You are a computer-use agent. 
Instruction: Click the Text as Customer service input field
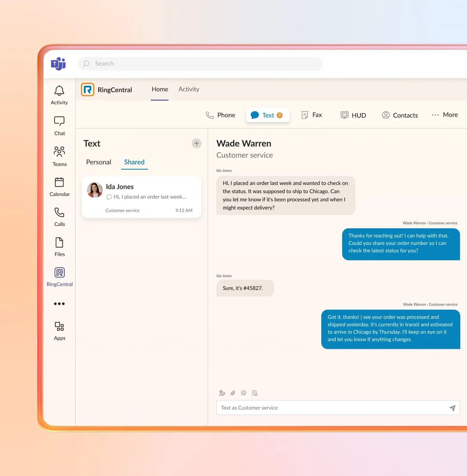327,408
